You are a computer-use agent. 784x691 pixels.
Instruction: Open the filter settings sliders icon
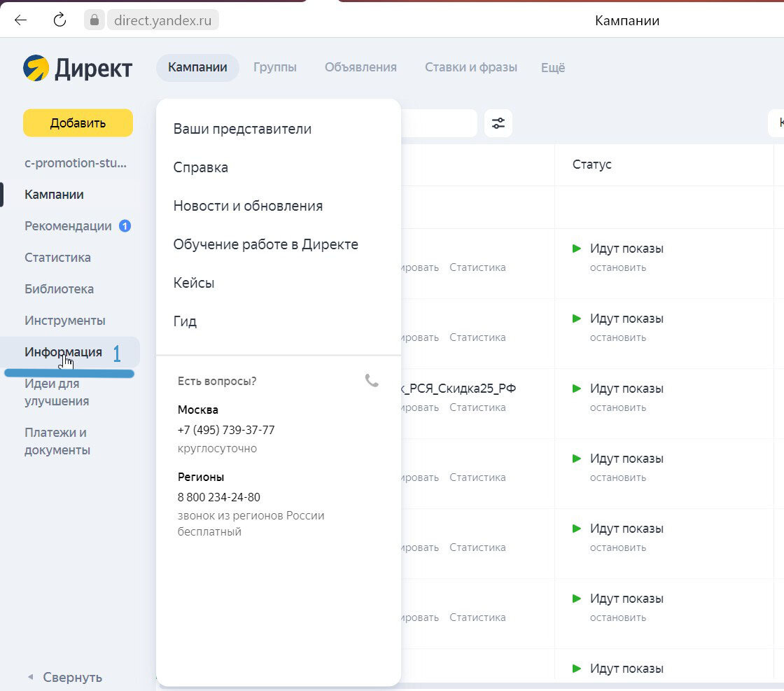pyautogui.click(x=498, y=123)
